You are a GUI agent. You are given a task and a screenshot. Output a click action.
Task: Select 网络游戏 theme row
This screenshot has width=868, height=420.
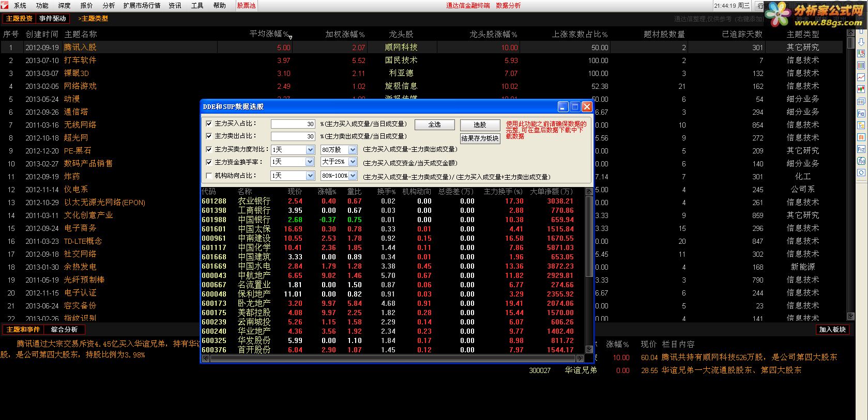(423, 86)
